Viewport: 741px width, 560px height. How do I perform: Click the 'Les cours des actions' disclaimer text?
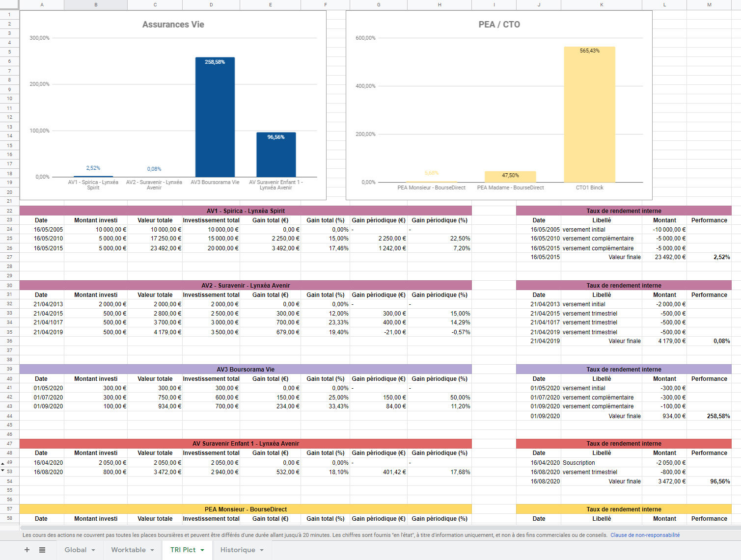315,535
